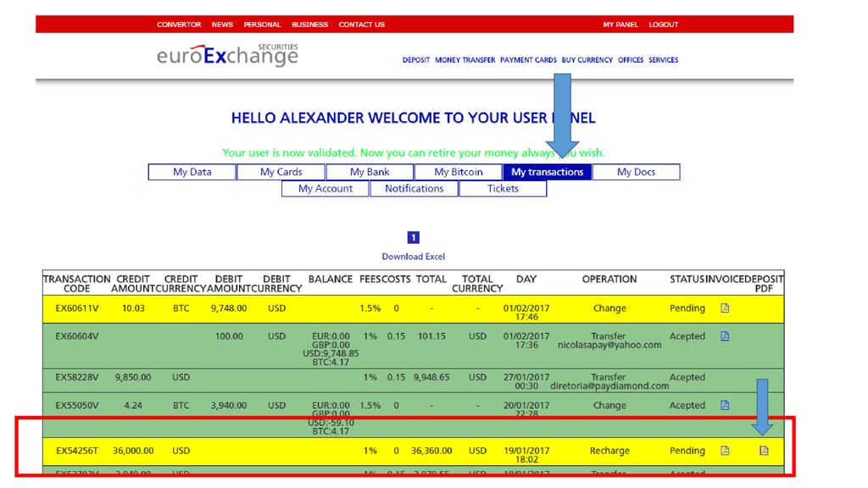Open invoice PDF icon for EX60611V row
This screenshot has width=868, height=488.
pyautogui.click(x=725, y=308)
